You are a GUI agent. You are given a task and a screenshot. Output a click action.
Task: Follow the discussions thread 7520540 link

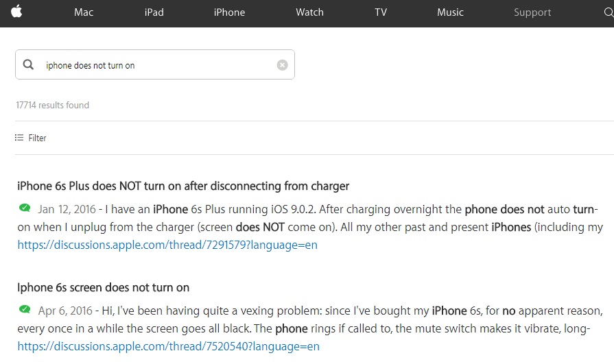click(x=168, y=346)
